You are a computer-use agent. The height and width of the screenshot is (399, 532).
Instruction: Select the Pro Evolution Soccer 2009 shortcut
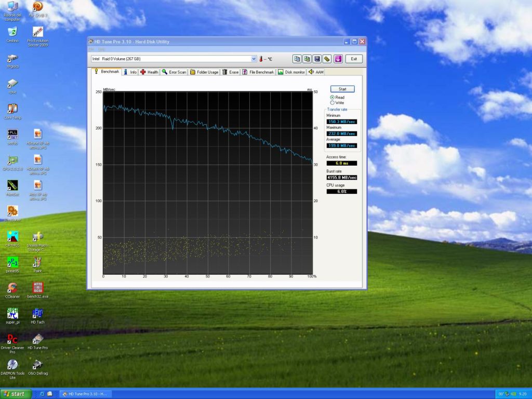click(38, 37)
